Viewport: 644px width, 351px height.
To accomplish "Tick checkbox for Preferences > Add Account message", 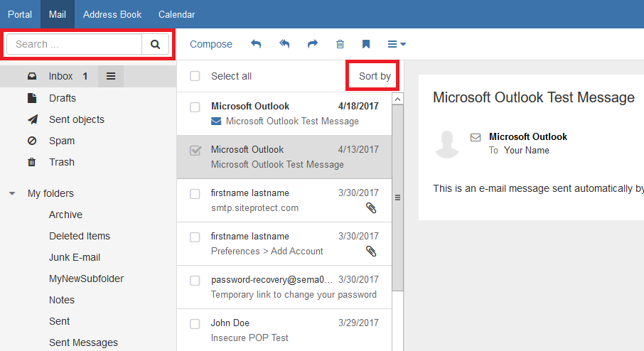I will pos(195,237).
